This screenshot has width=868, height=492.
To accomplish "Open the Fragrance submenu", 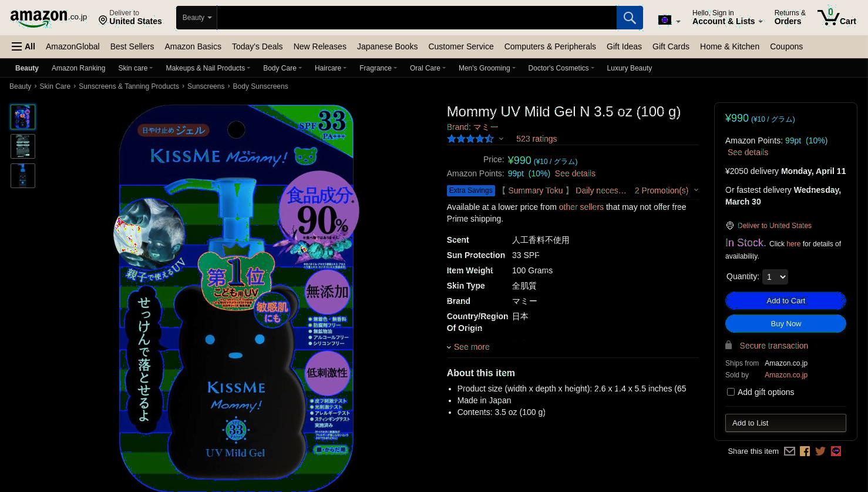I will (x=378, y=68).
